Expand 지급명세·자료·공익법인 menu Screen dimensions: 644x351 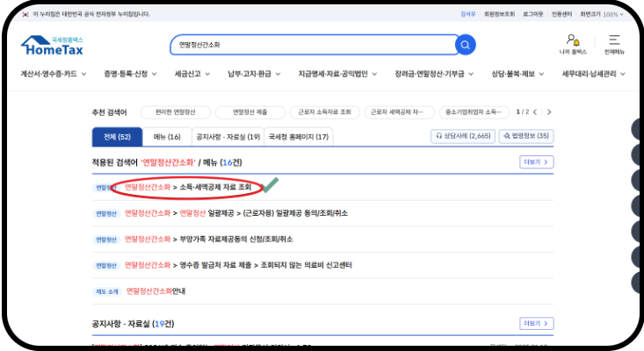tap(337, 74)
